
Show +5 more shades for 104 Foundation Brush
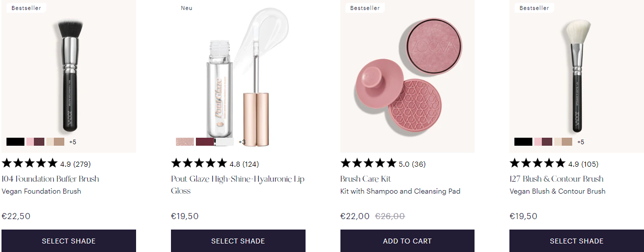73,142
